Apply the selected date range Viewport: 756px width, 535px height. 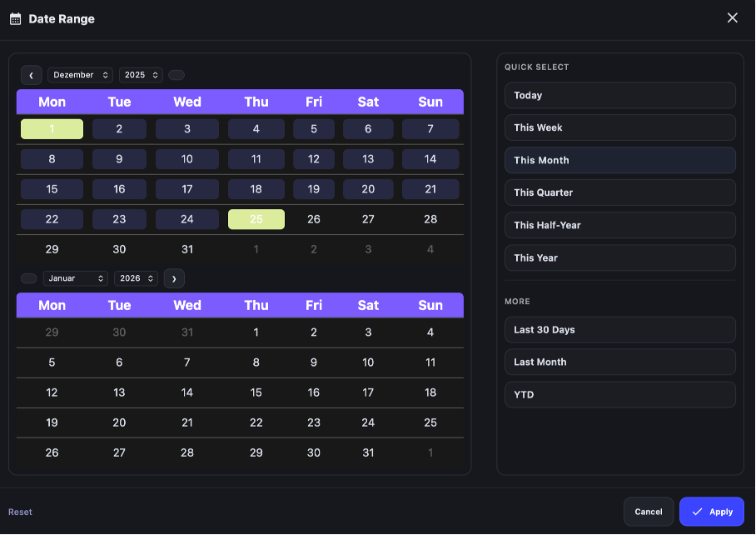click(711, 512)
